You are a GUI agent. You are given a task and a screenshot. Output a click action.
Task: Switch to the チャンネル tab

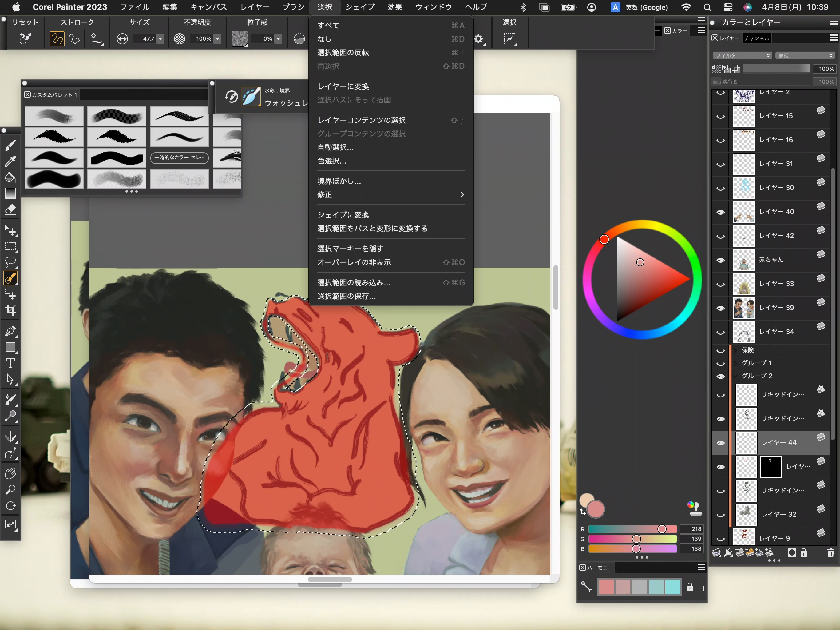tap(757, 38)
